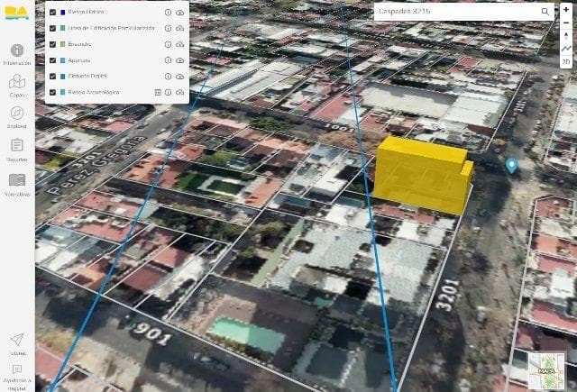Zoom out with the minus button

coord(566,22)
